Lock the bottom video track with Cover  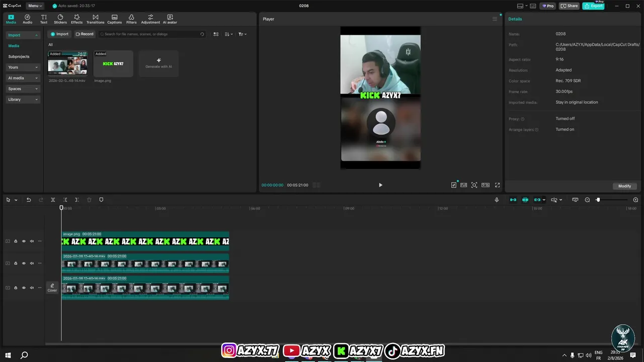point(16,288)
